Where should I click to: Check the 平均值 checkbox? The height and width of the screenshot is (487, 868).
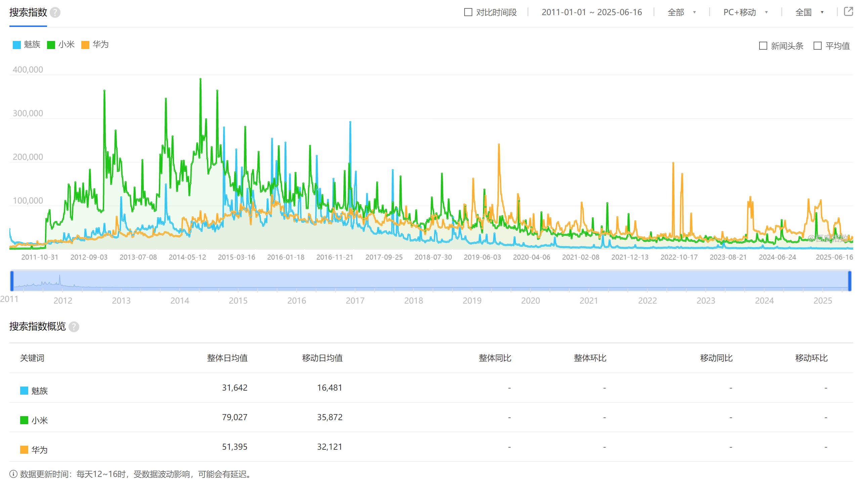tap(818, 46)
